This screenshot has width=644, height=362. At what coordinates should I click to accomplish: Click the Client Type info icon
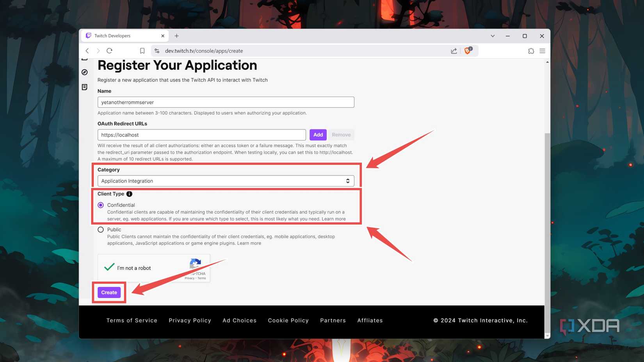tap(129, 194)
